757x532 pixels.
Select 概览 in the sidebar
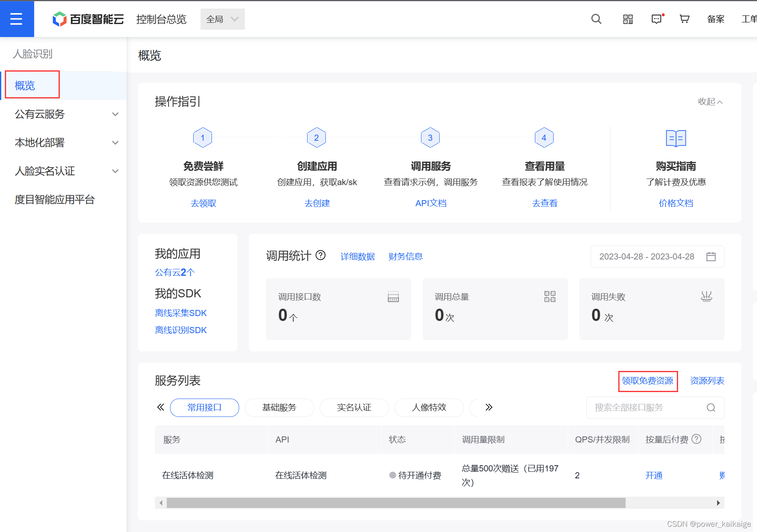coord(63,85)
